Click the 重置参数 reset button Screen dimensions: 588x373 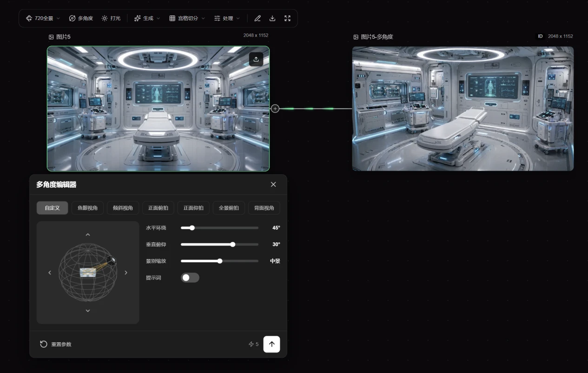pyautogui.click(x=56, y=344)
